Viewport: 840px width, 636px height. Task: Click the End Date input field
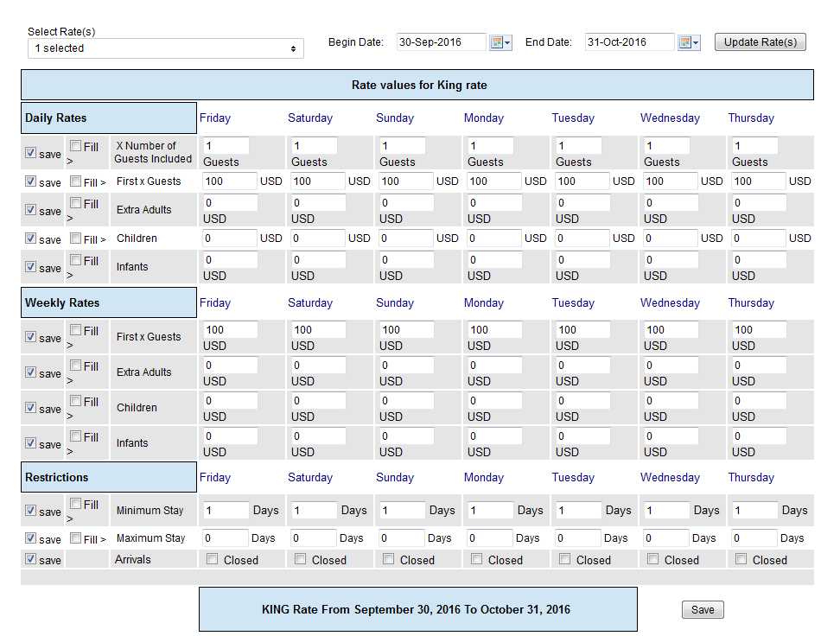[629, 41]
